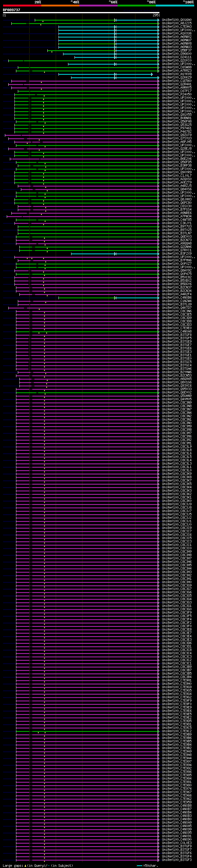Select label UniRef100_C4NXB6
The image size is (197, 868).
pyautogui.click(x=177, y=297)
